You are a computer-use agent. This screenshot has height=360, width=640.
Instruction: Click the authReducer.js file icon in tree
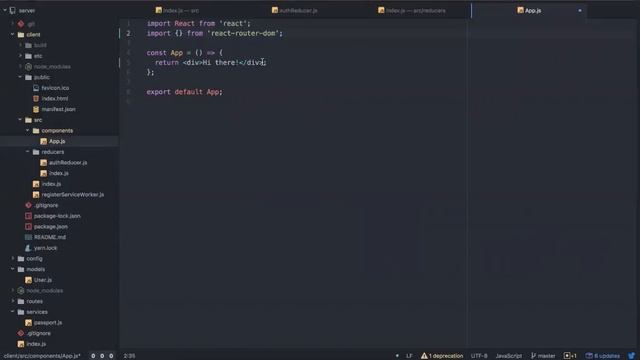[x=44, y=162]
